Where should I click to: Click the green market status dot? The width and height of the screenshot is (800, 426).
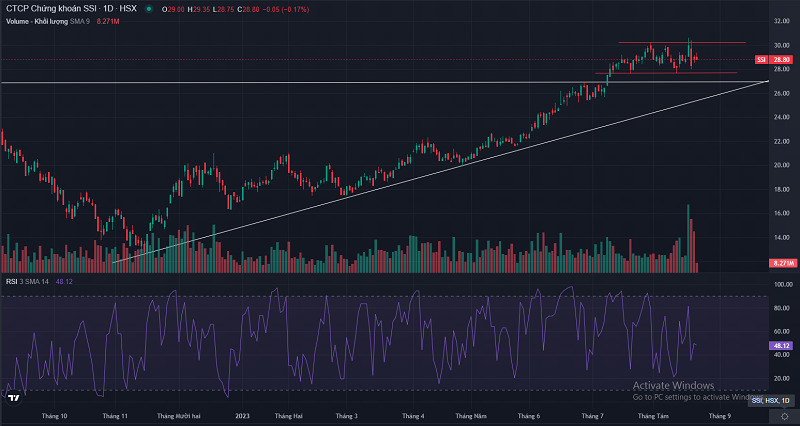pyautogui.click(x=149, y=9)
